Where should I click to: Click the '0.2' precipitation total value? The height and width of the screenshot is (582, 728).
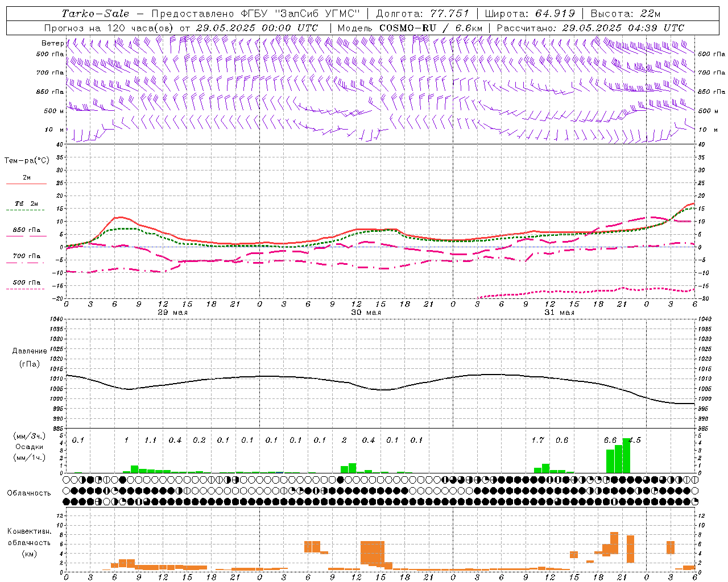pos(199,440)
